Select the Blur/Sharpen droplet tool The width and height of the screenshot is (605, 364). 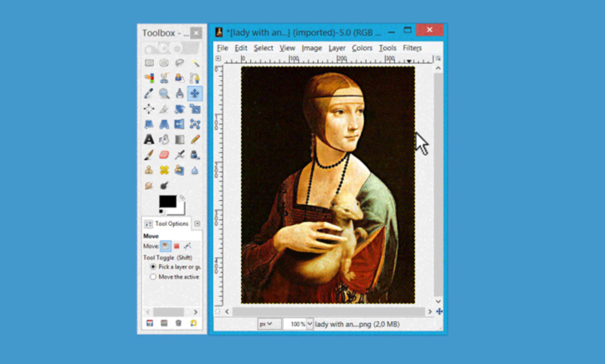coord(195,170)
